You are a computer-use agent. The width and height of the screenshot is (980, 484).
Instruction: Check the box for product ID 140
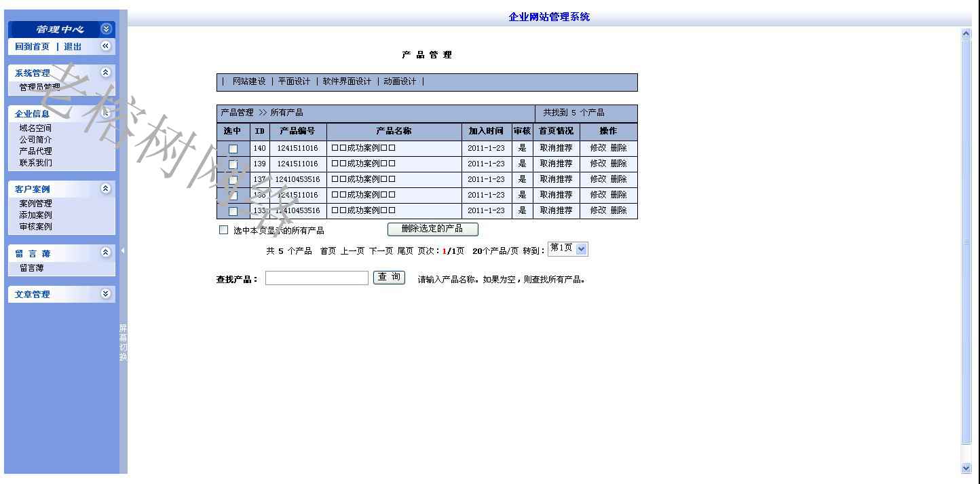[x=233, y=149]
